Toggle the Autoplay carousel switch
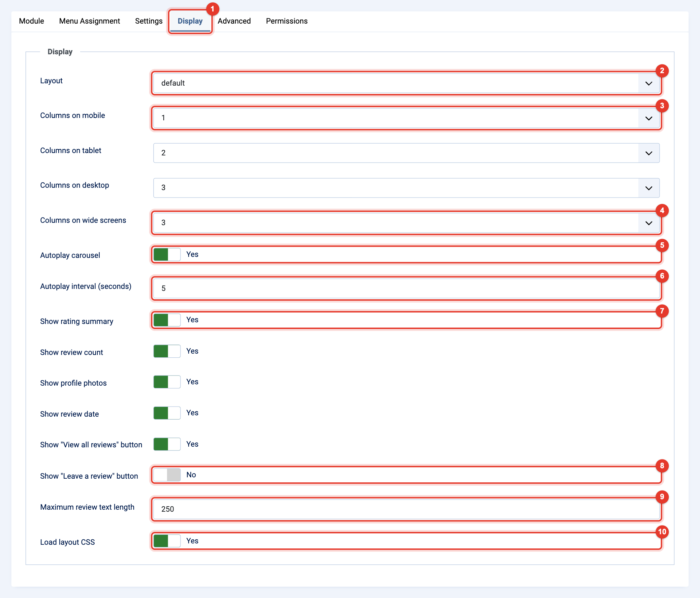The height and width of the screenshot is (598, 700). pyautogui.click(x=167, y=255)
